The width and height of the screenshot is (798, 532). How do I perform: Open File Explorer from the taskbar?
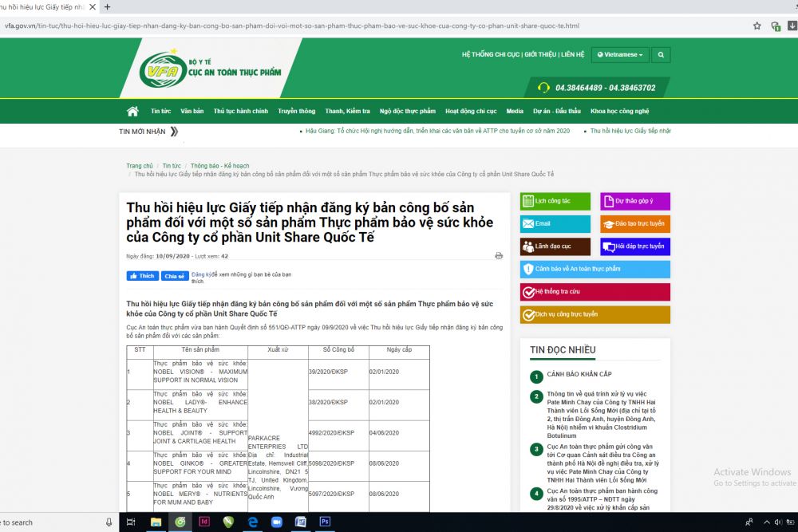pyautogui.click(x=156, y=522)
